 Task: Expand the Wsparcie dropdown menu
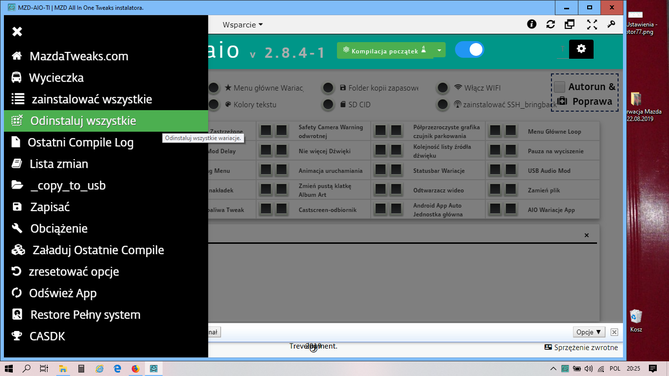pos(242,25)
